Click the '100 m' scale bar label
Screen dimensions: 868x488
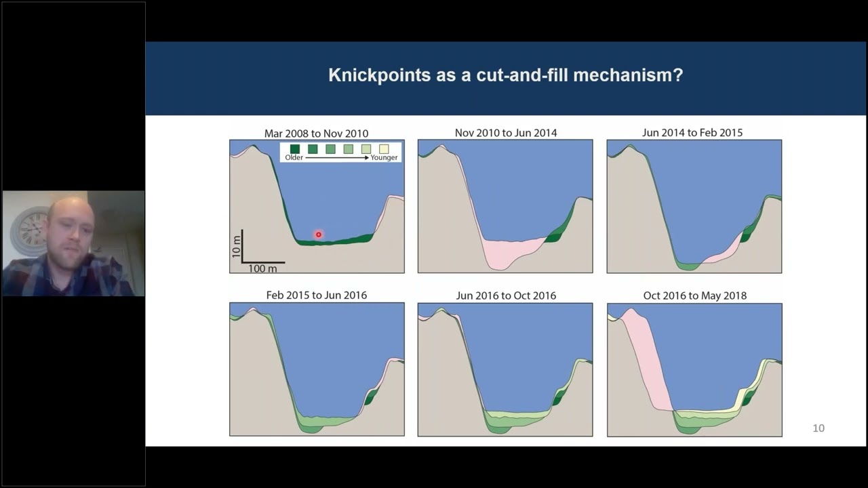click(262, 268)
